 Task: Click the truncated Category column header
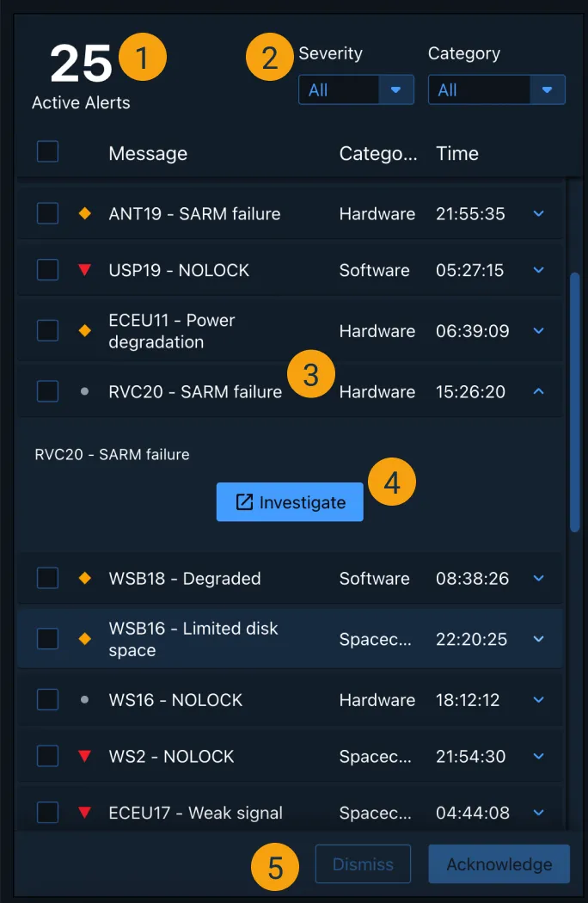[377, 153]
